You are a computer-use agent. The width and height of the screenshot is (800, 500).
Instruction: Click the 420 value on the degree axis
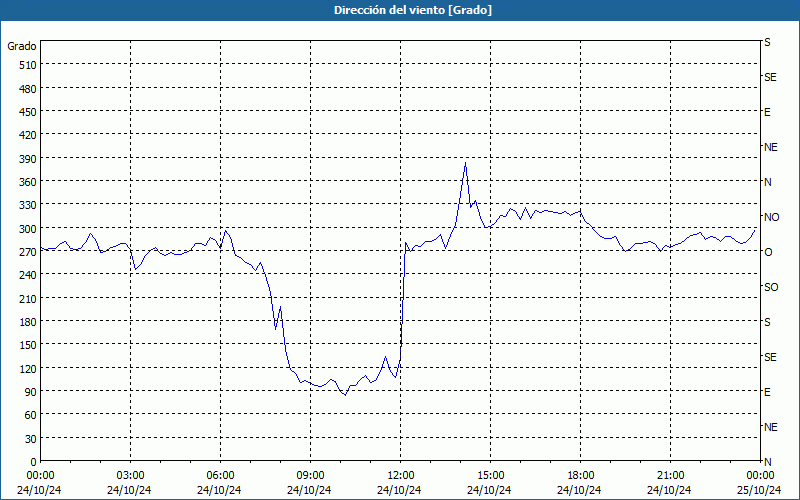pos(28,135)
